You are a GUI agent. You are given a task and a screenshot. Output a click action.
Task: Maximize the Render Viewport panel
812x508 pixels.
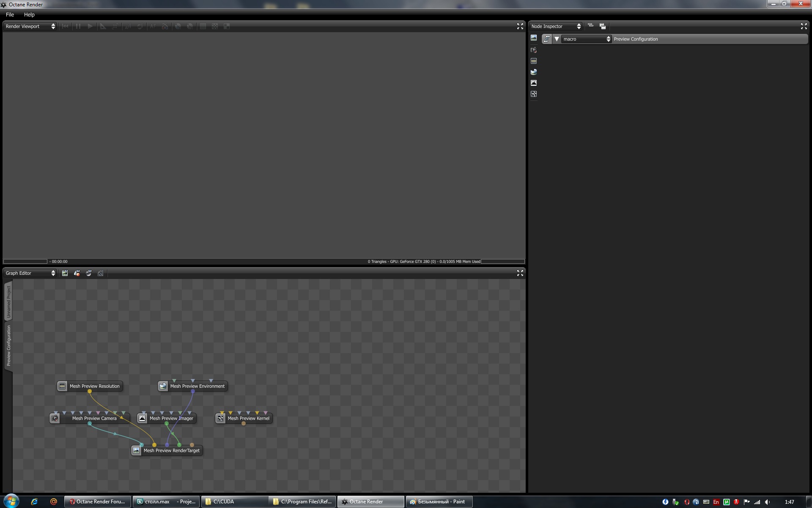click(x=520, y=26)
